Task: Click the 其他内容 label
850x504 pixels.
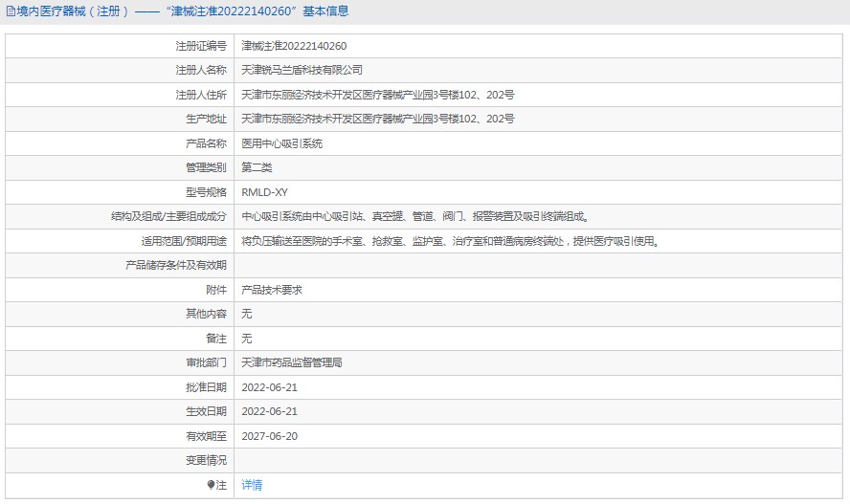Action: coord(206,314)
